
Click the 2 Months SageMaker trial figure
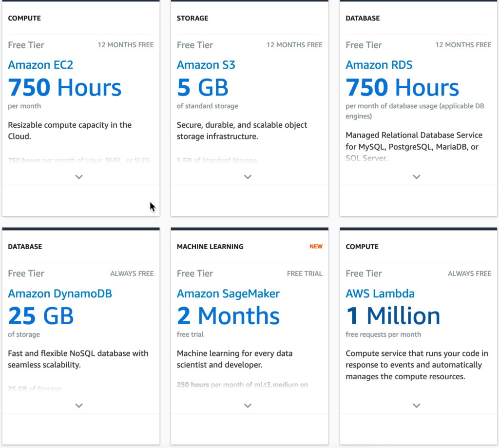[228, 316]
